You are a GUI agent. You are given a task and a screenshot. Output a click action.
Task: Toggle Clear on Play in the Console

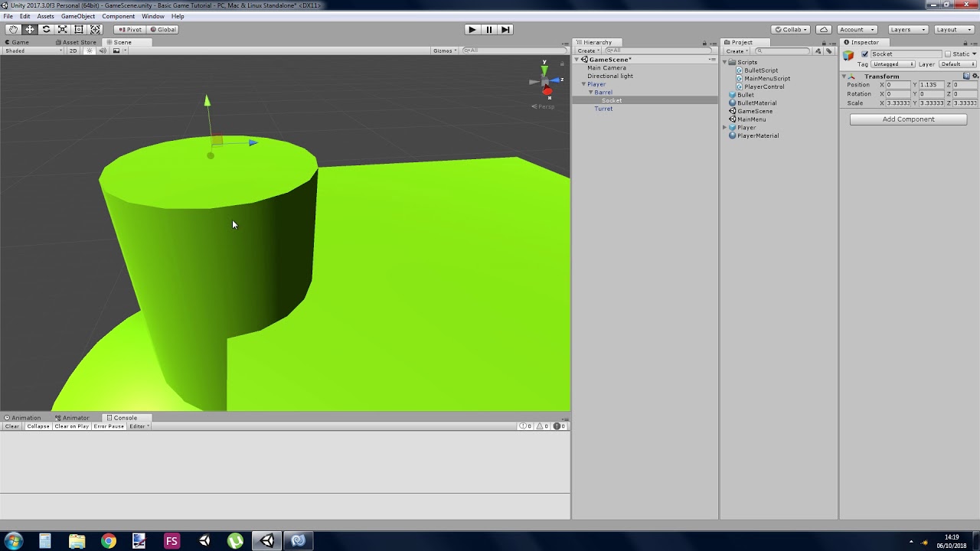click(71, 426)
